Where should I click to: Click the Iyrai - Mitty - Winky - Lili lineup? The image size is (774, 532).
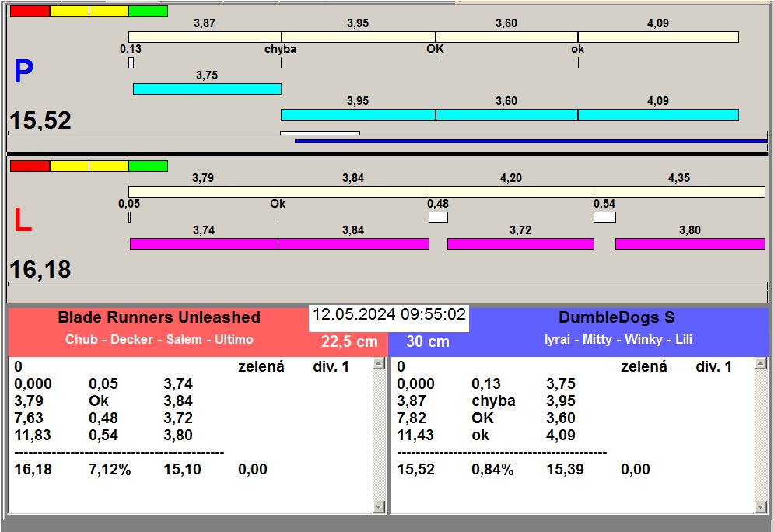[x=618, y=340]
